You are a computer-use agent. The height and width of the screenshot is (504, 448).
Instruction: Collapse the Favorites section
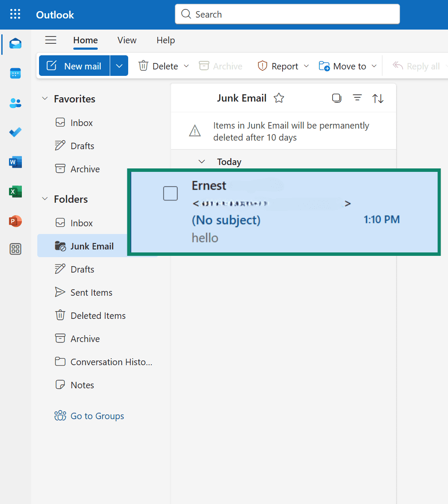pyautogui.click(x=45, y=99)
